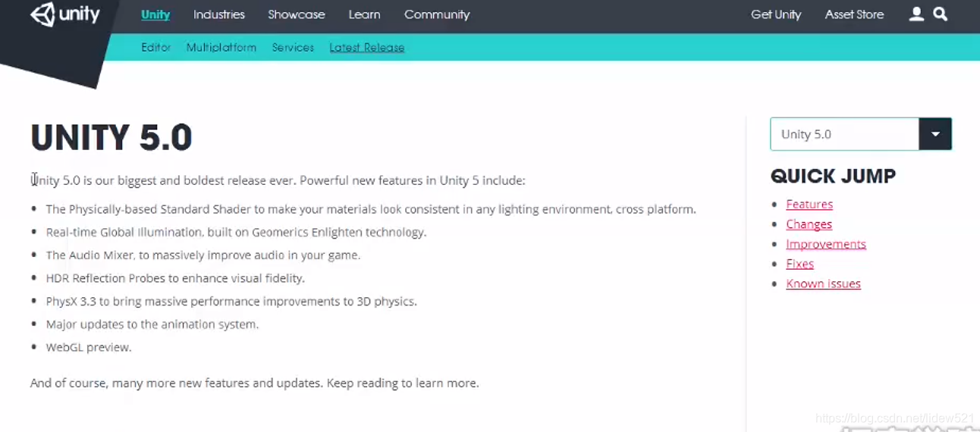Click the 'biggest and boldest release' intro sentence
The width and height of the screenshot is (980, 432).
[278, 180]
